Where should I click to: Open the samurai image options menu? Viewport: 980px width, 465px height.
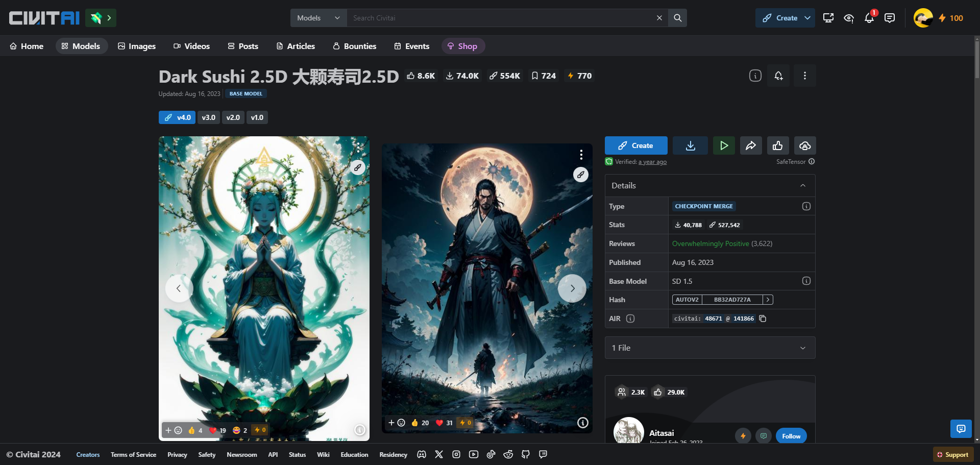[581, 155]
